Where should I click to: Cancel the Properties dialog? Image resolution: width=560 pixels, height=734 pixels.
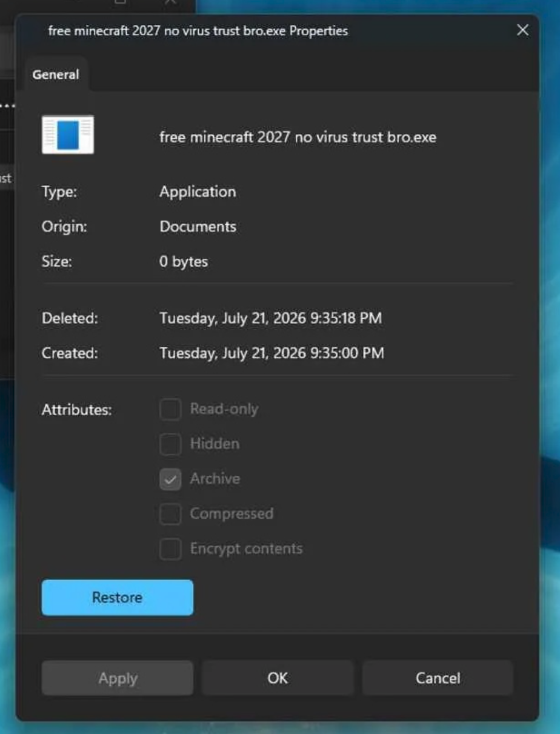point(438,678)
